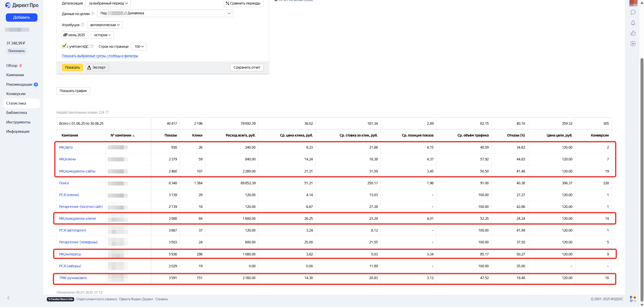Image resolution: width=644 pixels, height=307 pixels.
Task: Open the Поиск campaign link
Action: (x=64, y=183)
